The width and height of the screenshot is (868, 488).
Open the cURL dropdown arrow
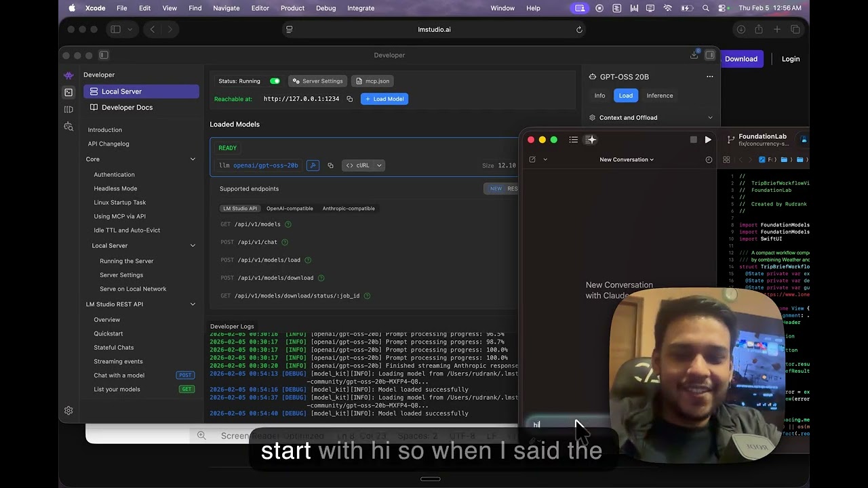click(x=379, y=165)
